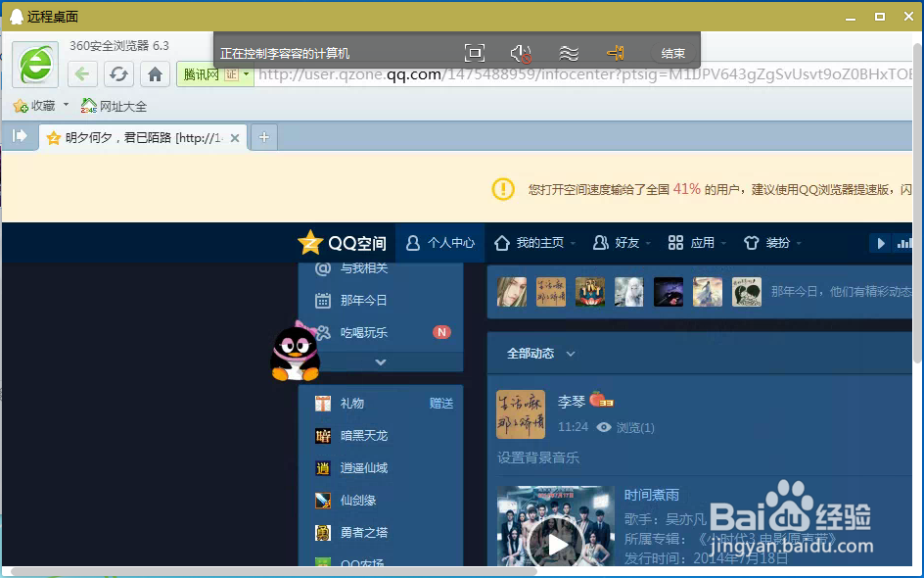
Task: Click the QQ空间 star logo
Action: pos(310,242)
